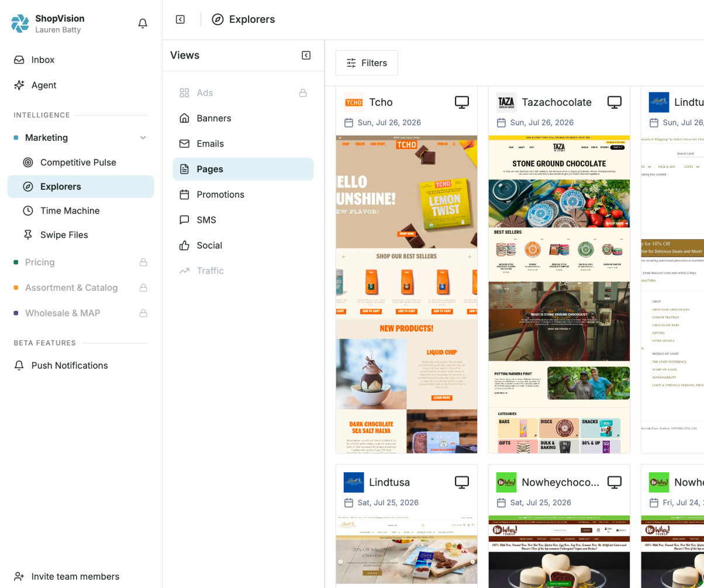This screenshot has width=704, height=588.
Task: Click lock icon next to Assortment & Catalog
Action: pos(143,288)
